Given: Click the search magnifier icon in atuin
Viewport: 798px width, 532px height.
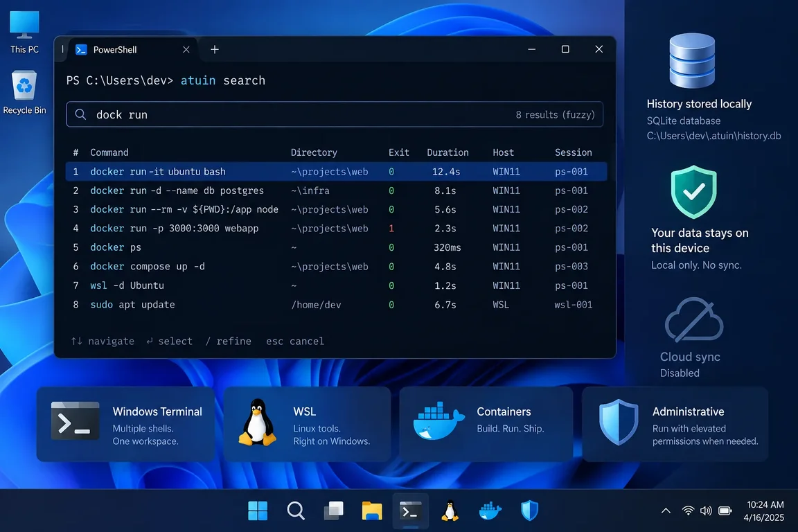Looking at the screenshot, I should point(80,114).
